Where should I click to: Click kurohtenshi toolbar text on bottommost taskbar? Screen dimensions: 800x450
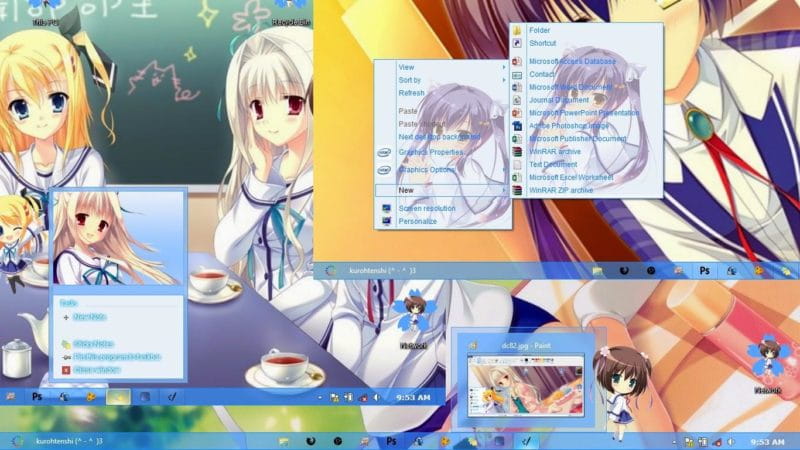(69, 441)
